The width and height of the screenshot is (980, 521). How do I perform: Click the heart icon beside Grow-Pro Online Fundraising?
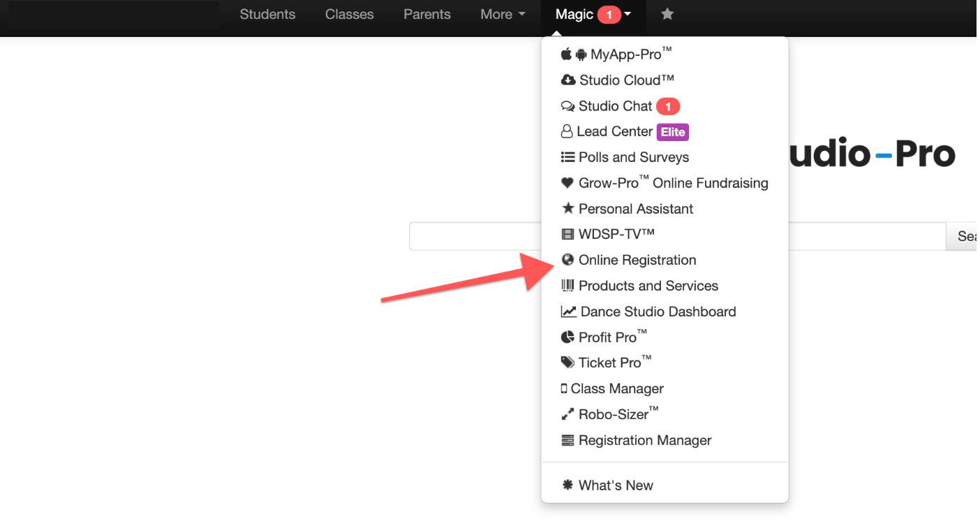(x=567, y=183)
